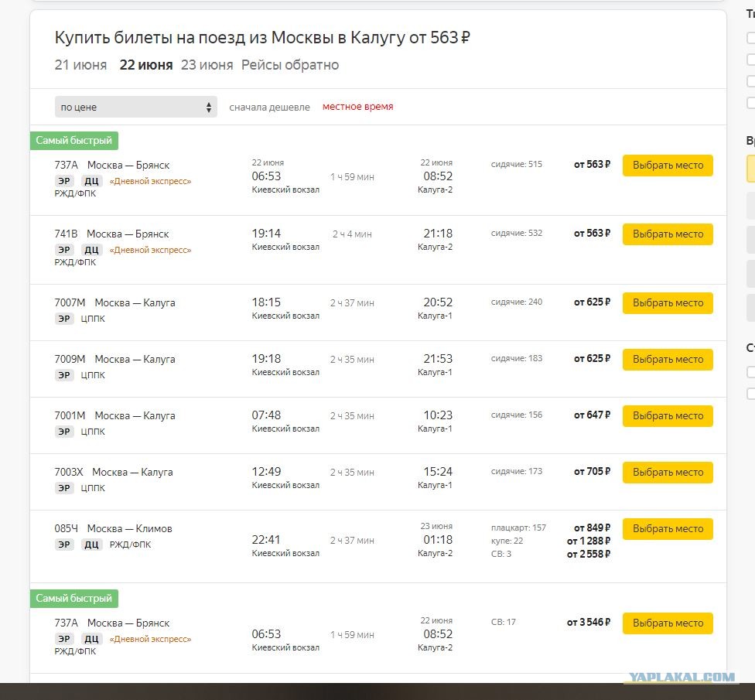Click arrival time 21:53
The width and height of the screenshot is (755, 700).
pyautogui.click(x=438, y=359)
